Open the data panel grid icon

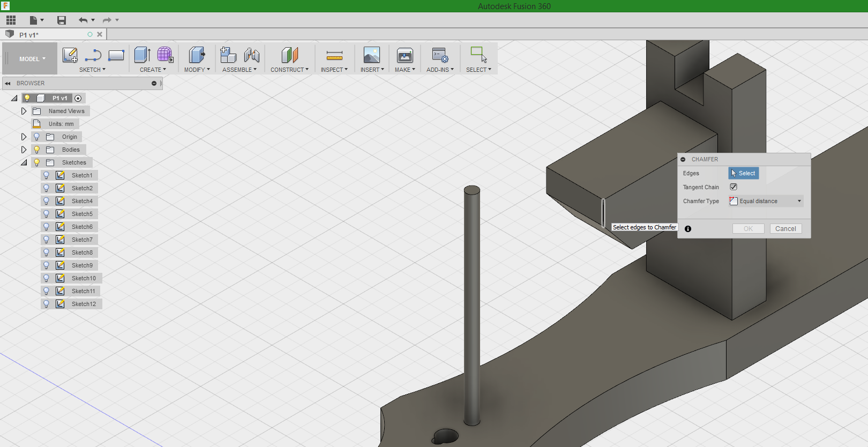click(x=11, y=20)
